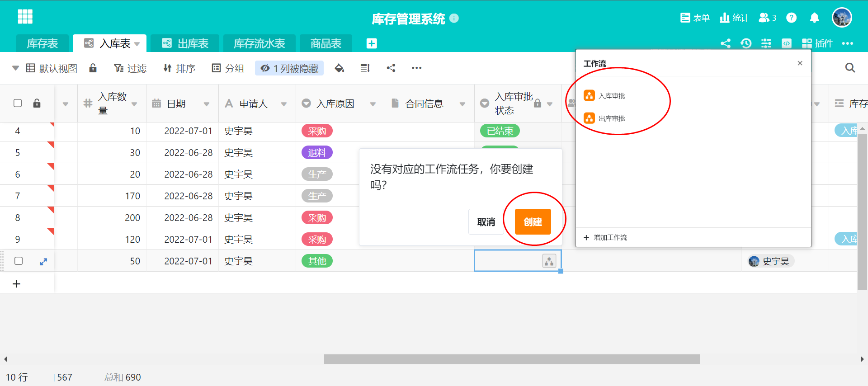Viewport: 868px width, 386px height.
Task: Click 取消 to cancel workflow creation
Action: click(486, 222)
